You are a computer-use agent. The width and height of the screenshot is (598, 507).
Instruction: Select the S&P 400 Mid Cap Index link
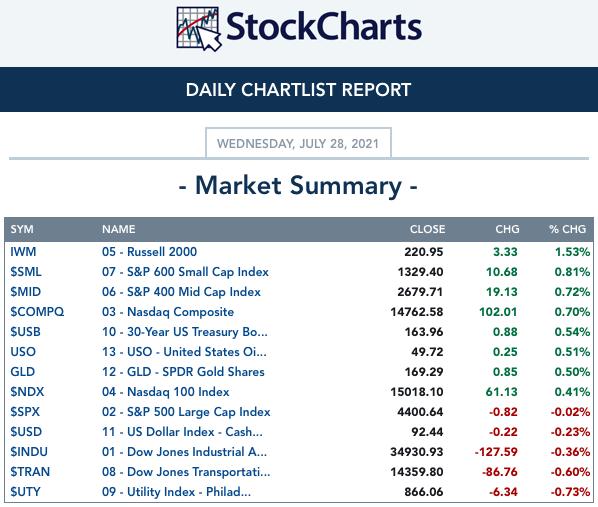[181, 292]
